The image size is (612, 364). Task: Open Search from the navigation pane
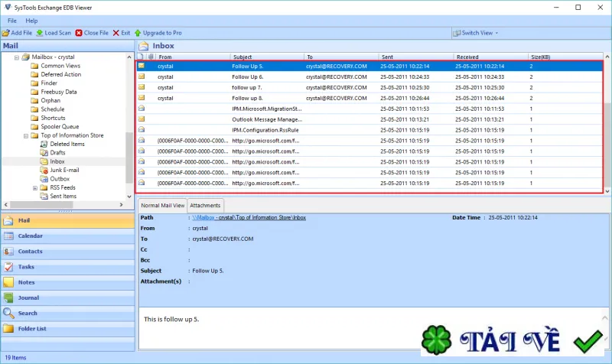(x=68, y=314)
